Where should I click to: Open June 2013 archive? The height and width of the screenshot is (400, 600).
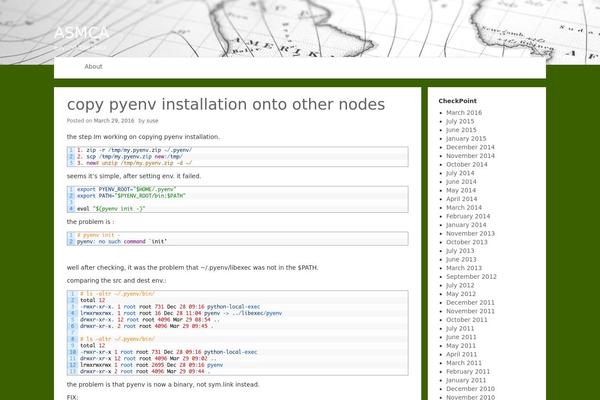click(461, 259)
